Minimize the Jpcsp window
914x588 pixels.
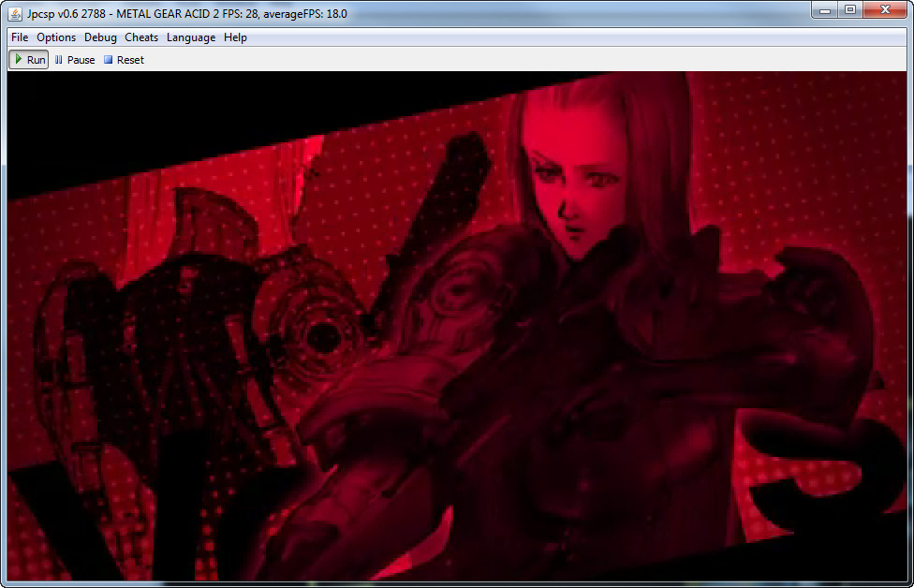pyautogui.click(x=825, y=9)
